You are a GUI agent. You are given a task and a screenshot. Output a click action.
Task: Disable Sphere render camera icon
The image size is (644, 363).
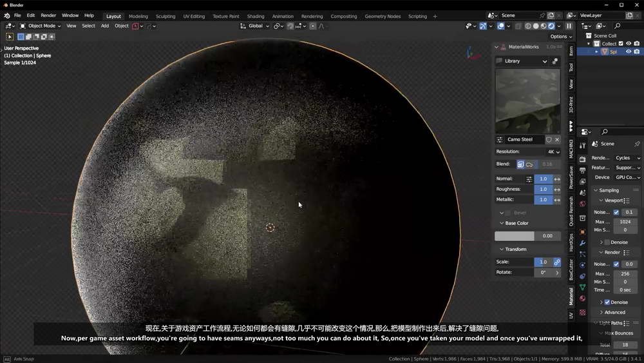pyautogui.click(x=637, y=52)
